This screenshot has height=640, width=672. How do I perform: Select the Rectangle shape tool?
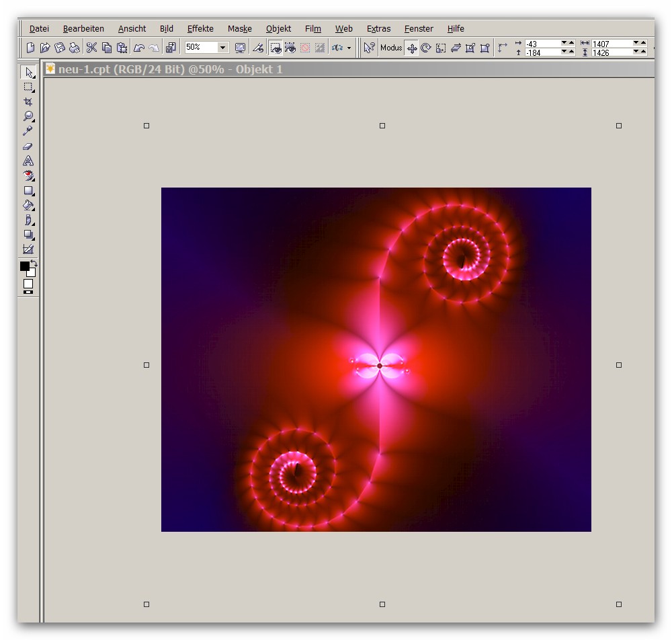[28, 190]
